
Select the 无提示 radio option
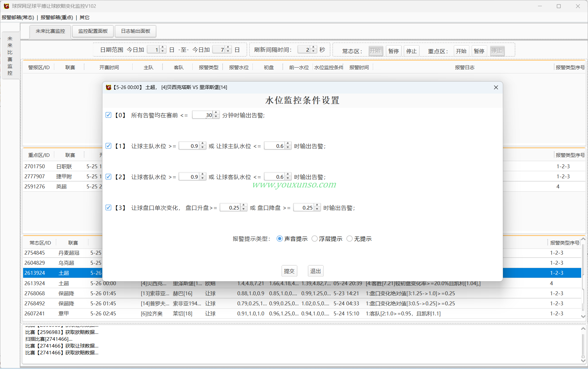(x=349, y=239)
